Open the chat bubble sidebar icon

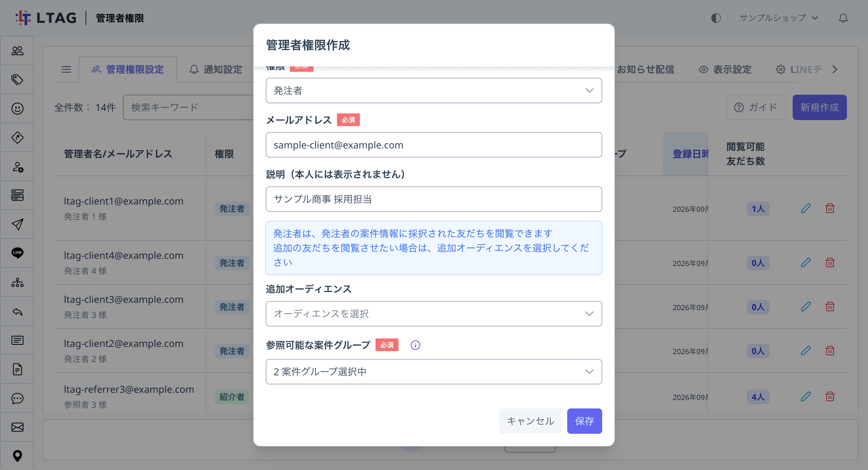(x=17, y=399)
